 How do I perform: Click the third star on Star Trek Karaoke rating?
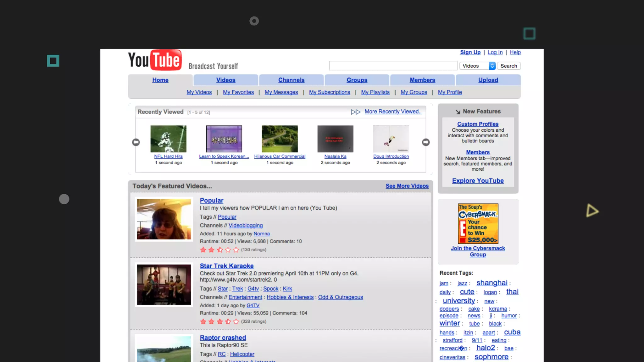219,321
